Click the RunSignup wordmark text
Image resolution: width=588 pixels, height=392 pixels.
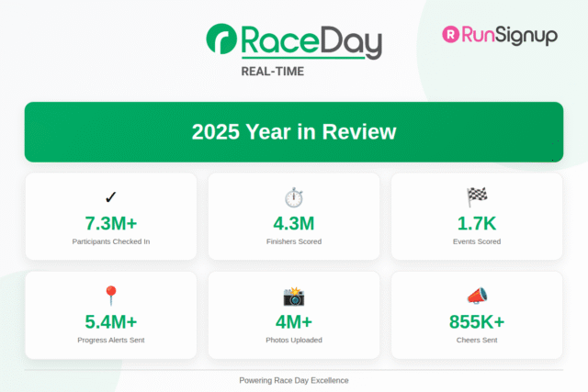point(509,35)
